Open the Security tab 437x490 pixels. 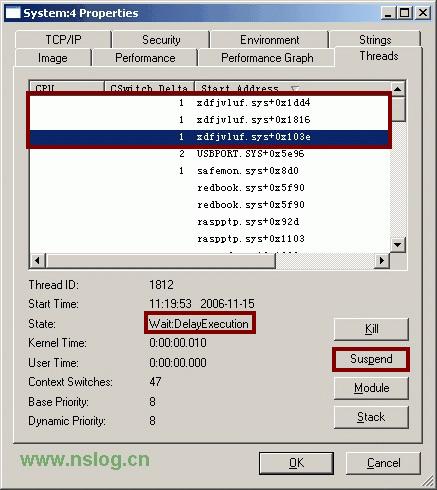(x=161, y=39)
